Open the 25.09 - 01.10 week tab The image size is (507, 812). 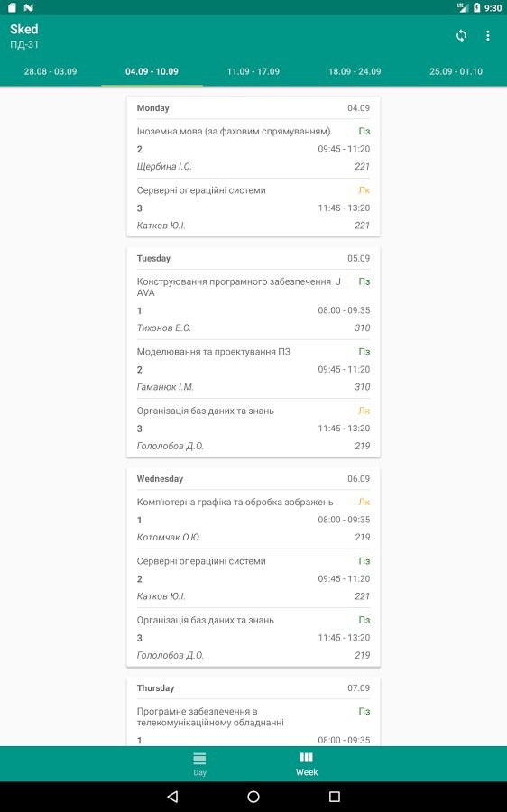pyautogui.click(x=456, y=71)
